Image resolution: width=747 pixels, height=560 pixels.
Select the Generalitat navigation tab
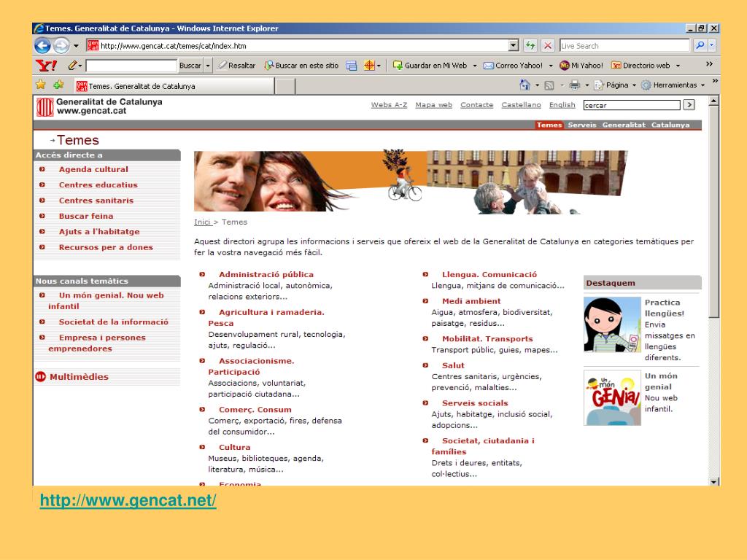pyautogui.click(x=624, y=125)
